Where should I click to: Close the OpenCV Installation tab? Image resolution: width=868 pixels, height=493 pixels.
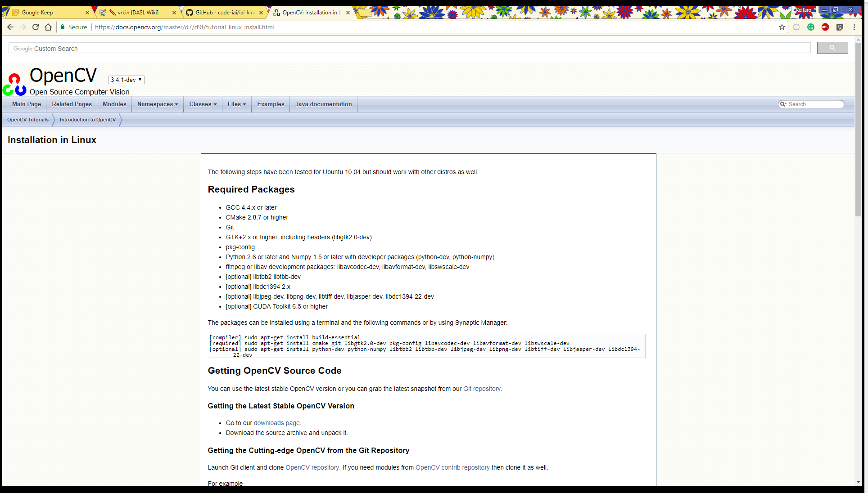coord(348,13)
